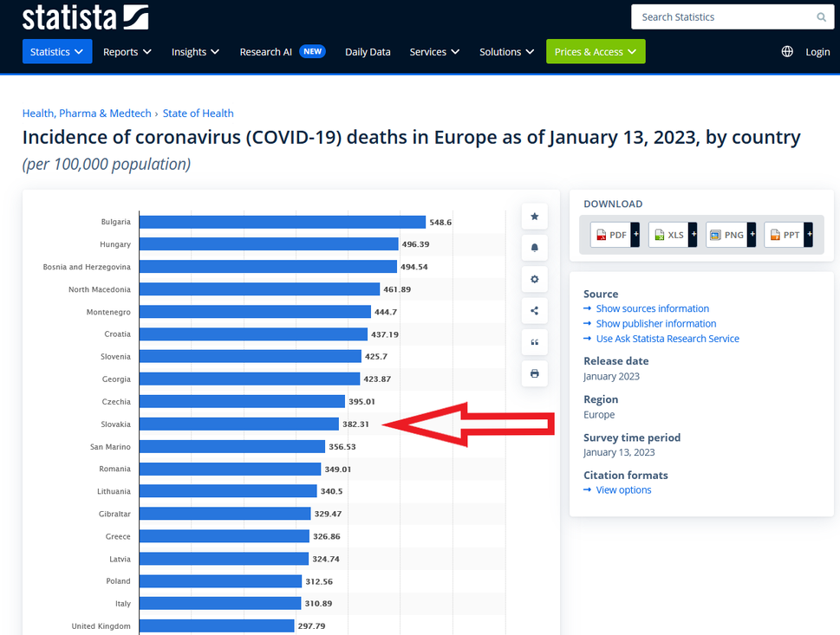Click the arrow icon before View options
This screenshot has width=840, height=635.
click(x=588, y=490)
